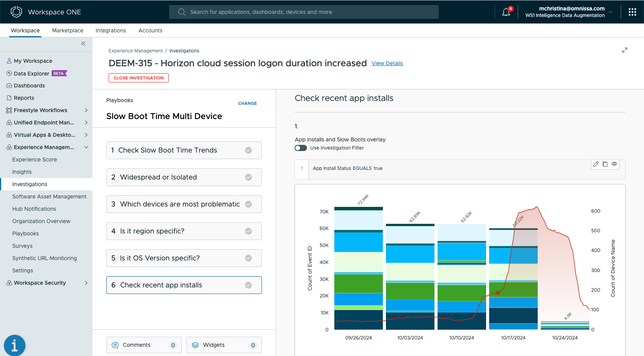Viewport: 644px width, 356px height.
Task: Open the apps grid launcher
Action: click(632, 12)
